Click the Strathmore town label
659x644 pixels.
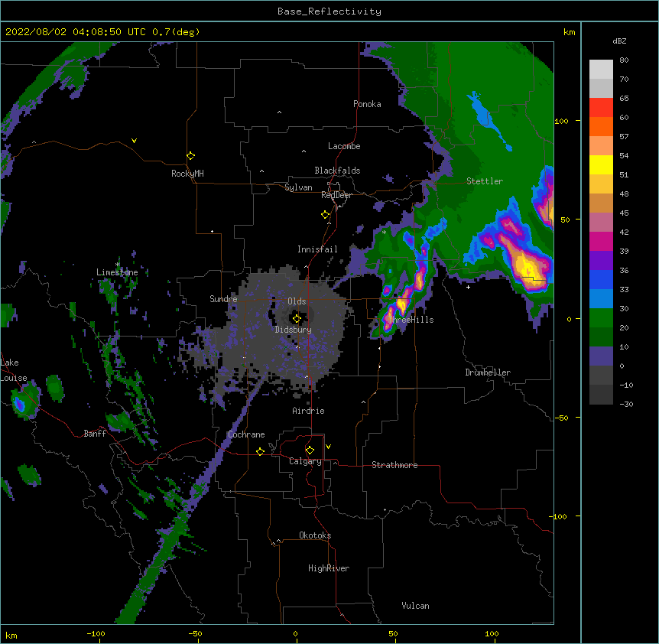(394, 465)
